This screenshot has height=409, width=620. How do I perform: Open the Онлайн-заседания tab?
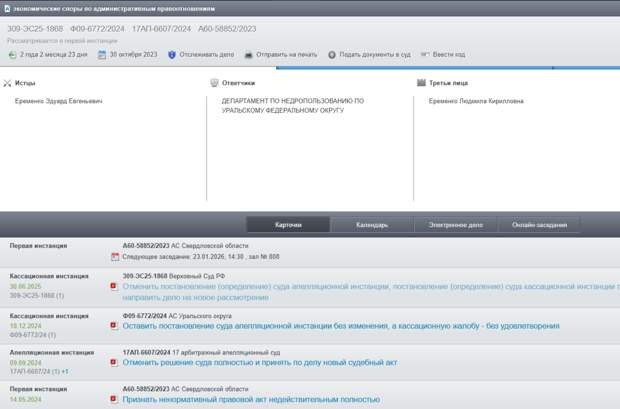(540, 225)
